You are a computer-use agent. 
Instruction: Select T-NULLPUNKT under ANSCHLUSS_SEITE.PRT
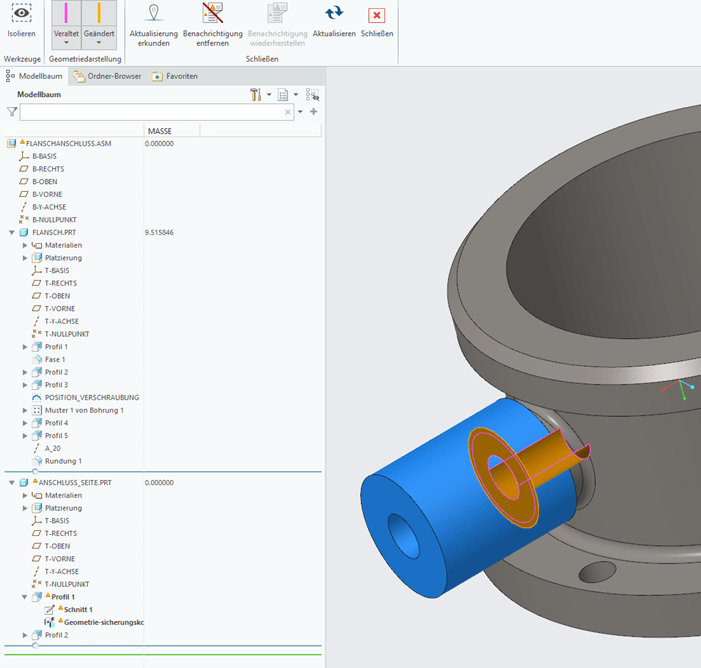point(67,584)
